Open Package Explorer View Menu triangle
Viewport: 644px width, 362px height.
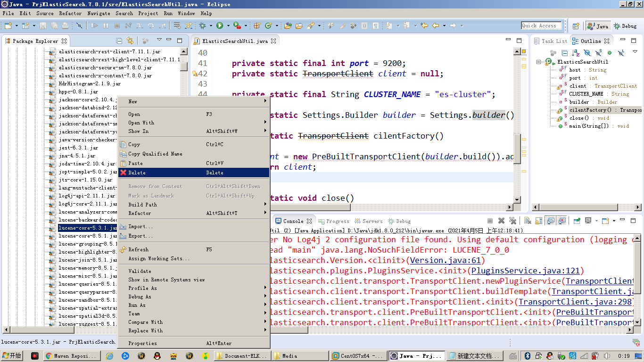pos(159,40)
